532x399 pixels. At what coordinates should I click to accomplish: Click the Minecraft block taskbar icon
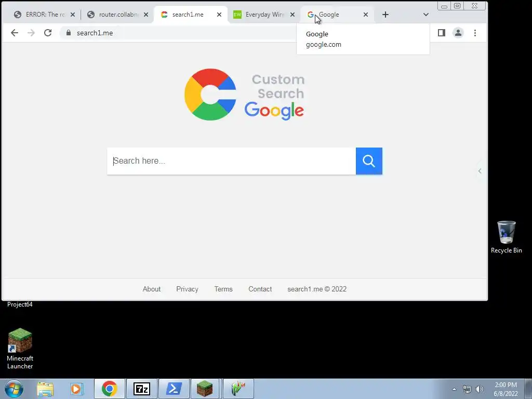(x=205, y=389)
